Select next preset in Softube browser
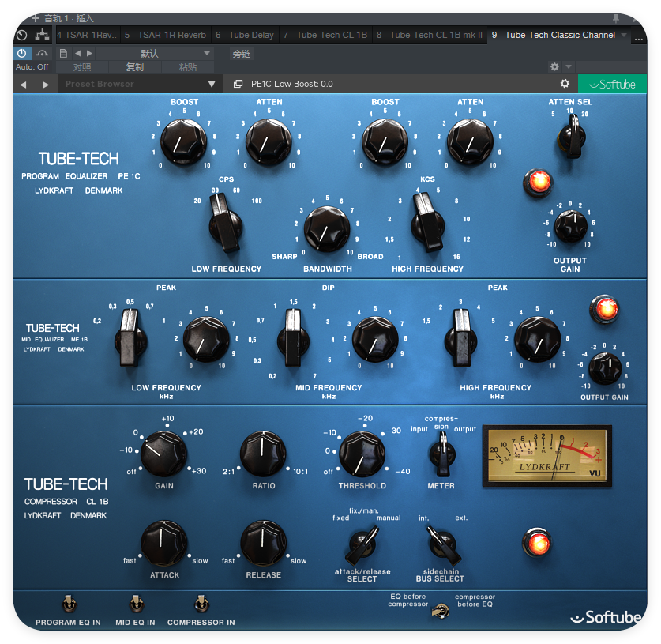 [46, 85]
